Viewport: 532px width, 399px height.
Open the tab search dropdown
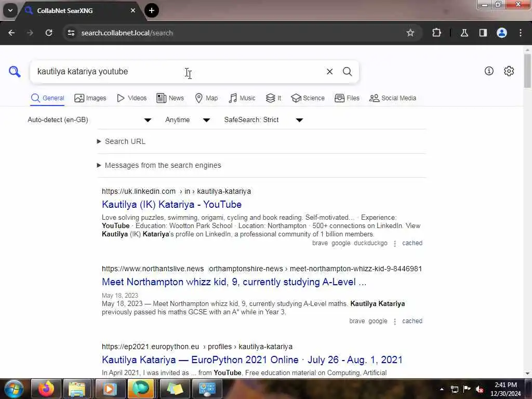(10, 10)
